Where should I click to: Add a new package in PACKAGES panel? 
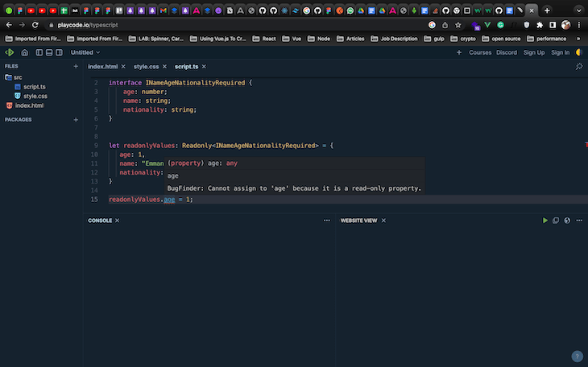point(76,120)
